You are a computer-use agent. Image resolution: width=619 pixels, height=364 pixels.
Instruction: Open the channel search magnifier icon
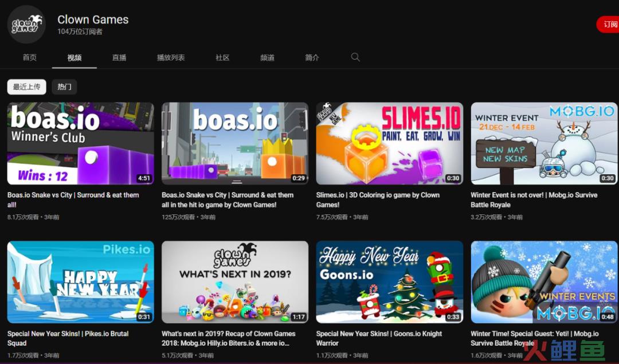[x=355, y=57]
